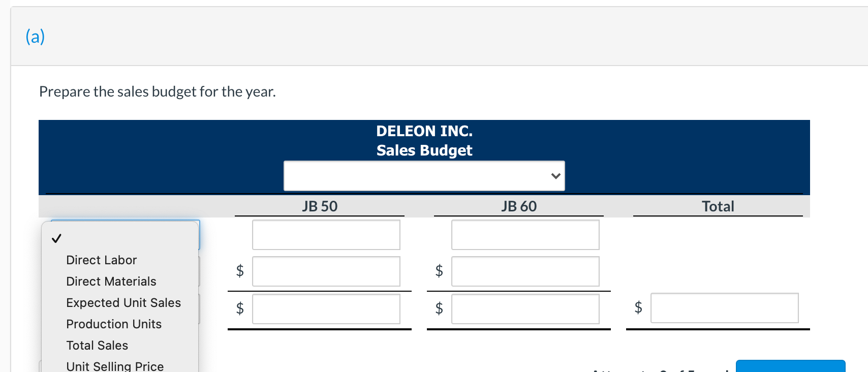Image resolution: width=868 pixels, height=372 pixels.
Task: Click the first JB 60 input field
Action: [x=525, y=234]
